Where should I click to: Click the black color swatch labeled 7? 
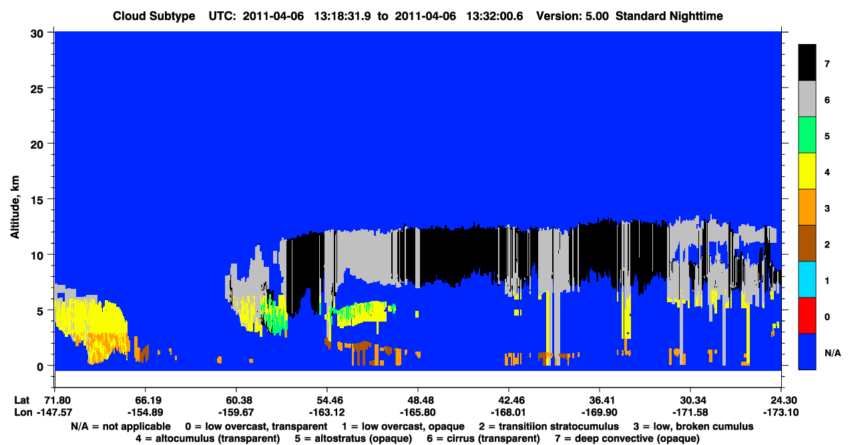[807, 63]
